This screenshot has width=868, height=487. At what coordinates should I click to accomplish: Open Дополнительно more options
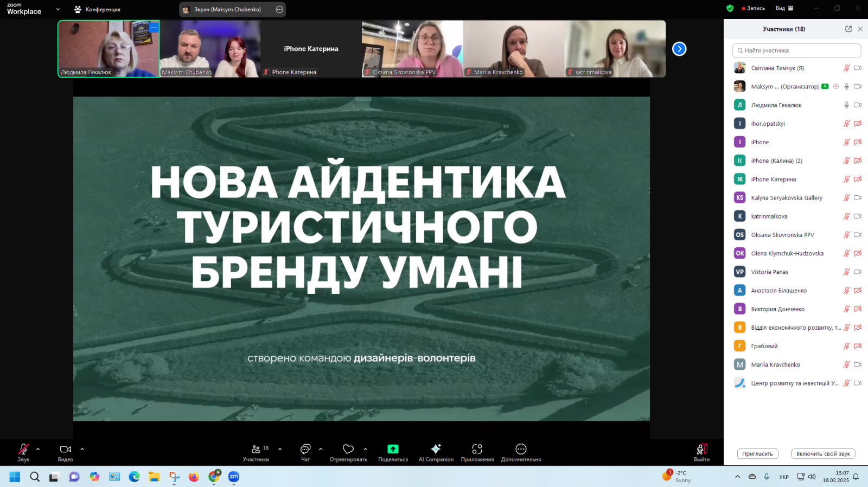click(521, 452)
